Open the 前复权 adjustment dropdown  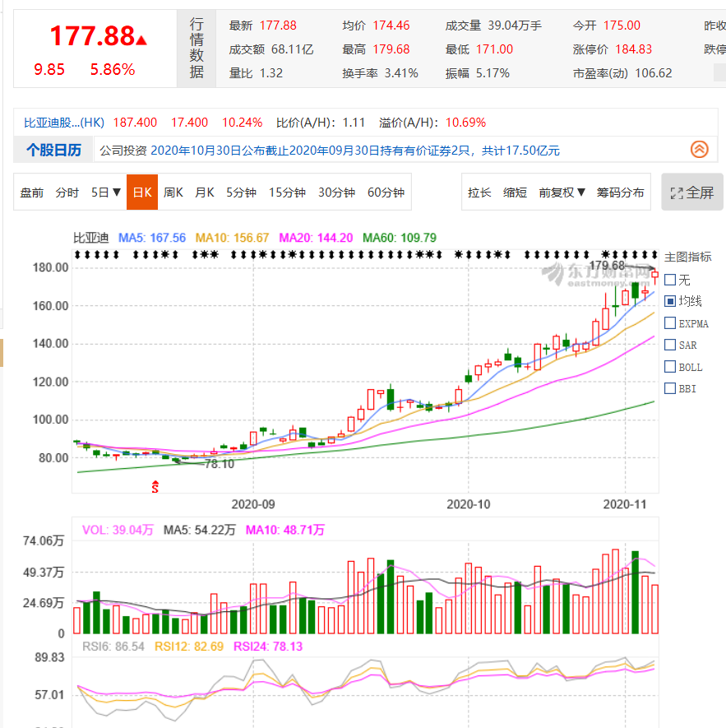562,192
